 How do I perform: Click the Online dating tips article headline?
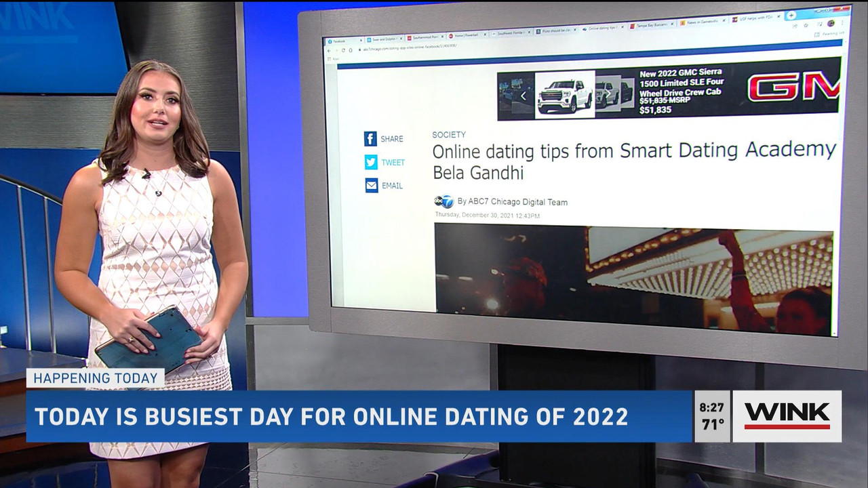[x=634, y=160]
